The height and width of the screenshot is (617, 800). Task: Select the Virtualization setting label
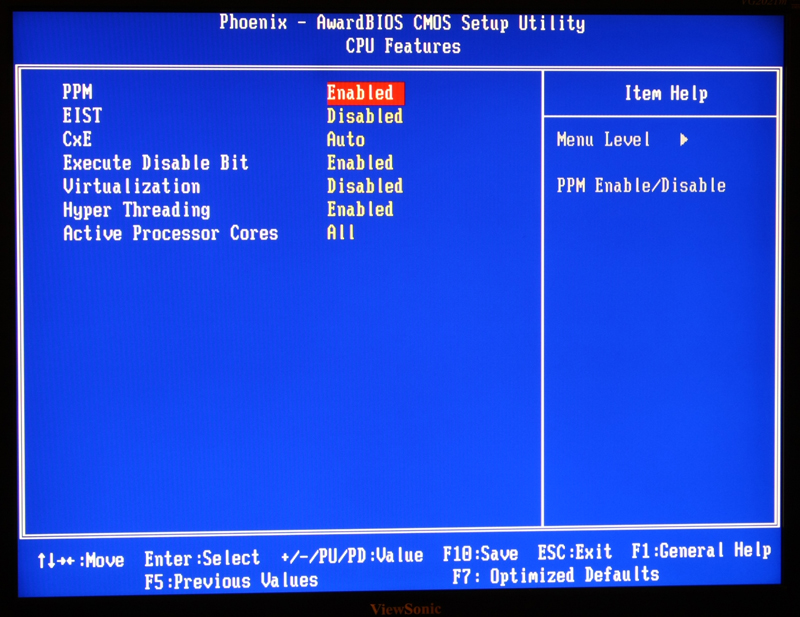pyautogui.click(x=132, y=186)
